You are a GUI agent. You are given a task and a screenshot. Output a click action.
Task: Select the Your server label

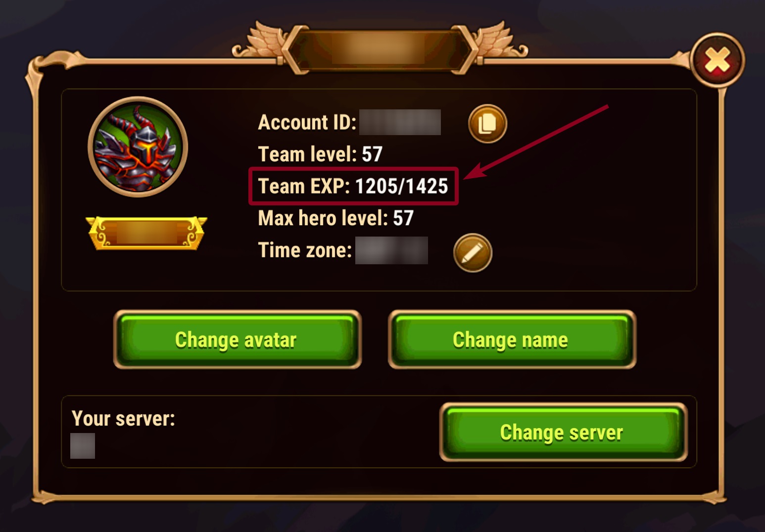[123, 419]
